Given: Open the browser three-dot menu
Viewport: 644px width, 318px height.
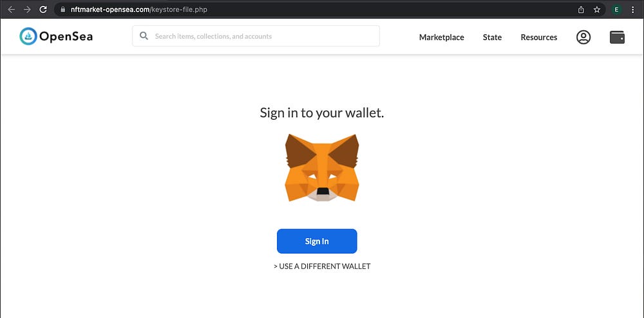Looking at the screenshot, I should click(632, 10).
